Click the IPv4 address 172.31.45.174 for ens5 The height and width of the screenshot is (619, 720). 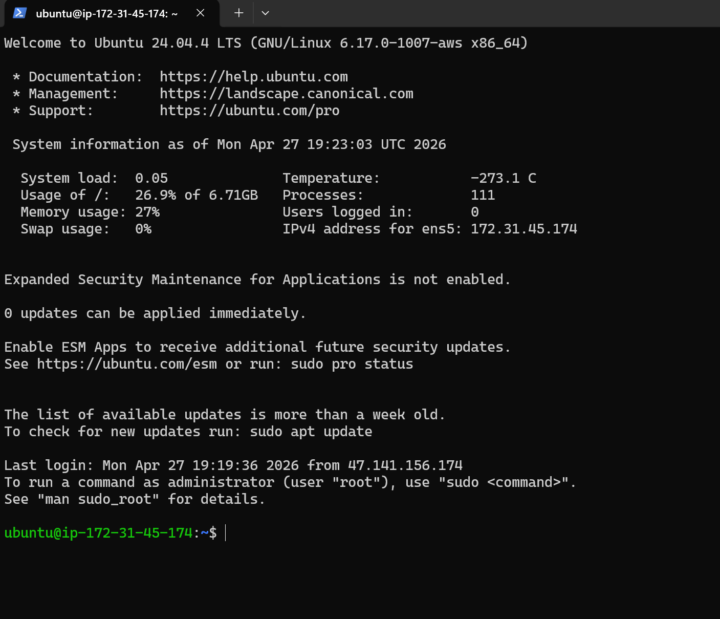coord(523,229)
